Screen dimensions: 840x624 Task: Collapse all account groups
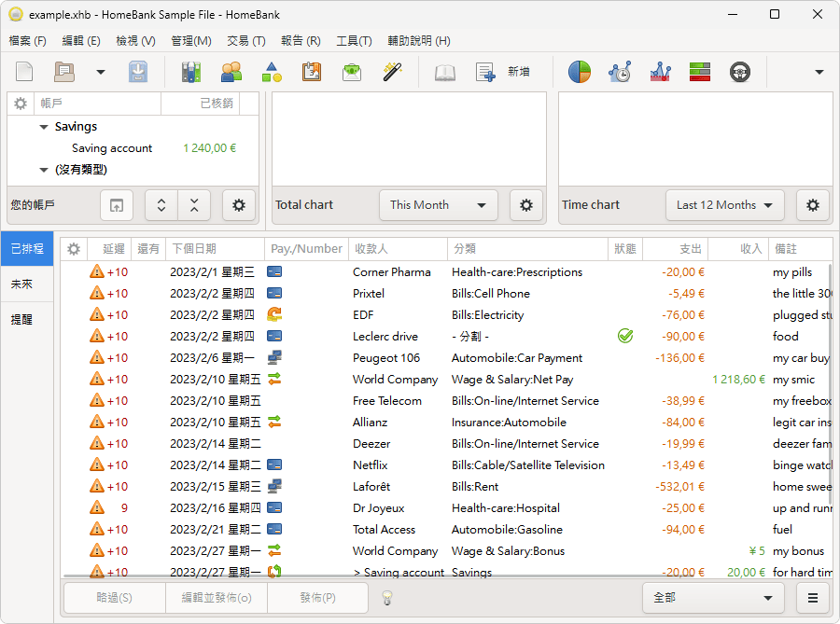coord(194,205)
